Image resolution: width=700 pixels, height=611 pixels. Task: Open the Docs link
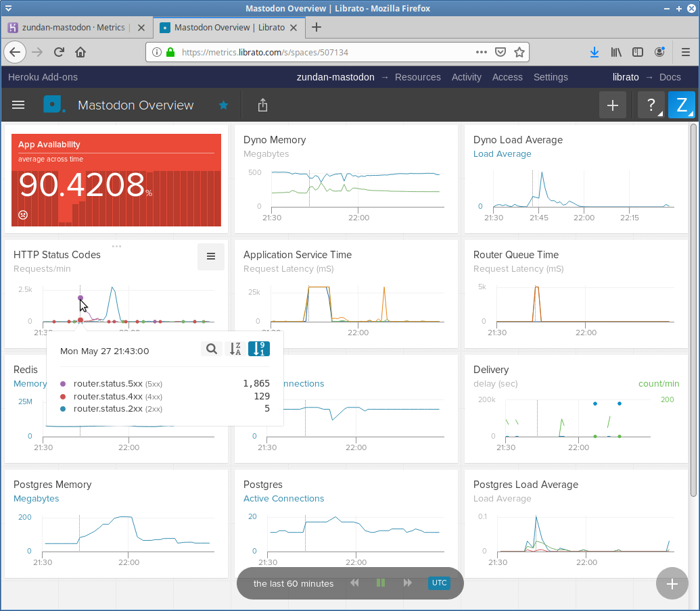[x=670, y=77]
